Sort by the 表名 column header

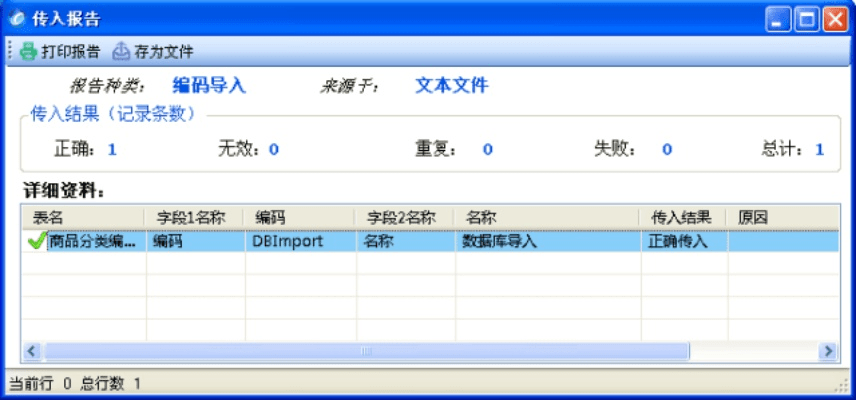point(83,218)
